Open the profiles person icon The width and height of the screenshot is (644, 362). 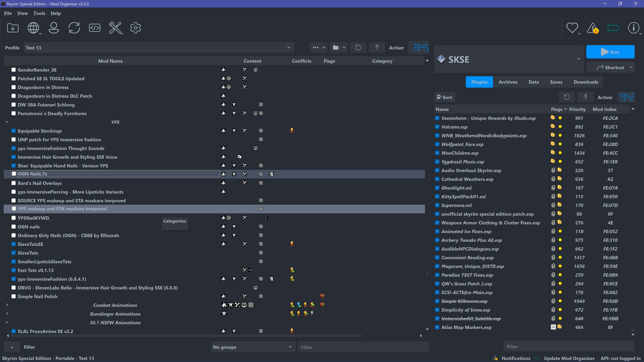pos(54,28)
